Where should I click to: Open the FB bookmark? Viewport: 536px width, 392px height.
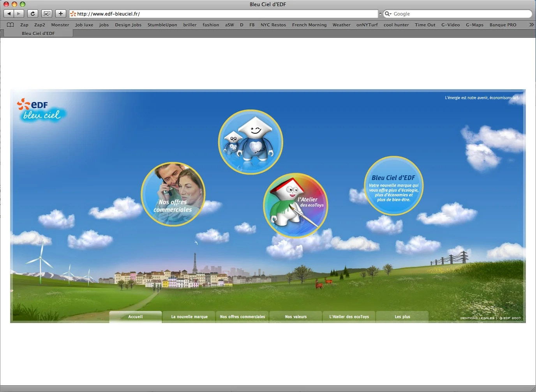point(252,25)
